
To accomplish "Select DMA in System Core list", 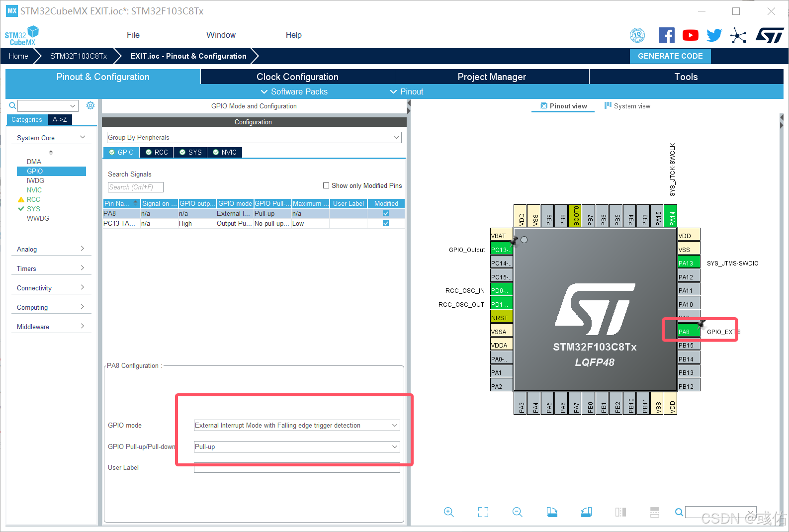I will [x=34, y=162].
